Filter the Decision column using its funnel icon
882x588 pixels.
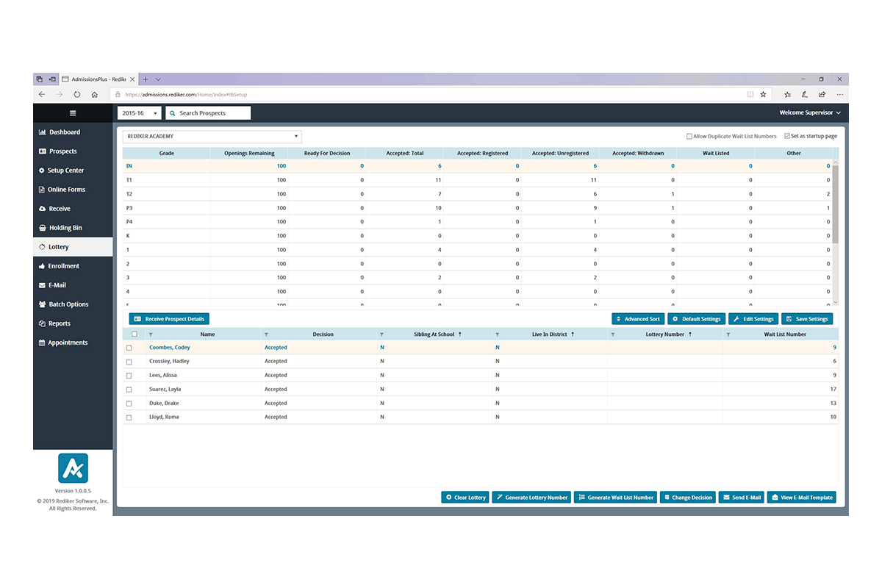[266, 334]
